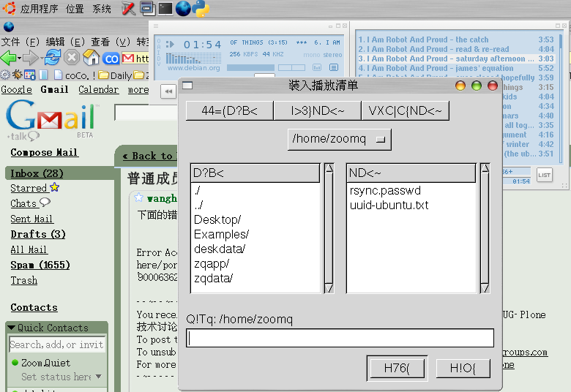Click the browser Stop icon
Screen dimensions: 571x392
point(72,58)
